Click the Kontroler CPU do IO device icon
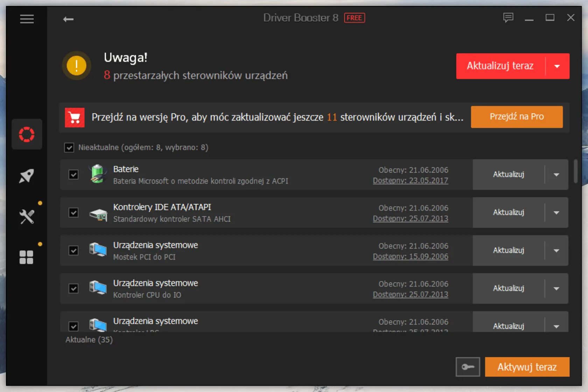The image size is (588, 392). (x=98, y=288)
